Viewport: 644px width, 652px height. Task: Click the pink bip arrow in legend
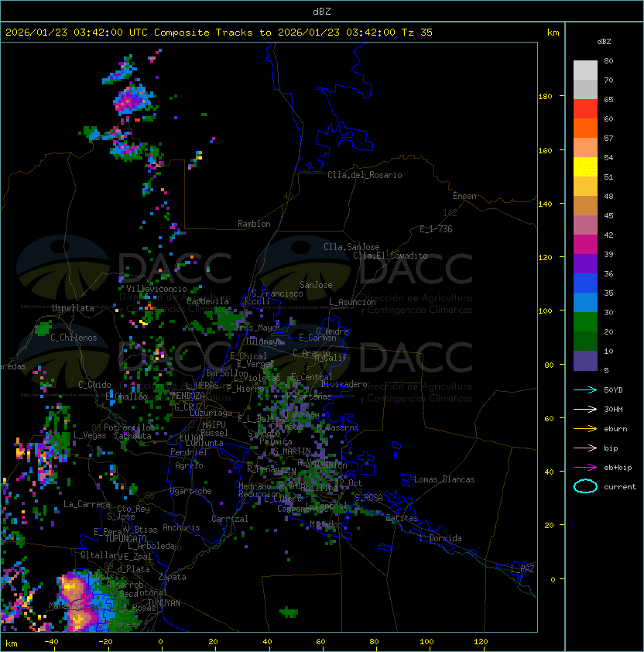(585, 448)
